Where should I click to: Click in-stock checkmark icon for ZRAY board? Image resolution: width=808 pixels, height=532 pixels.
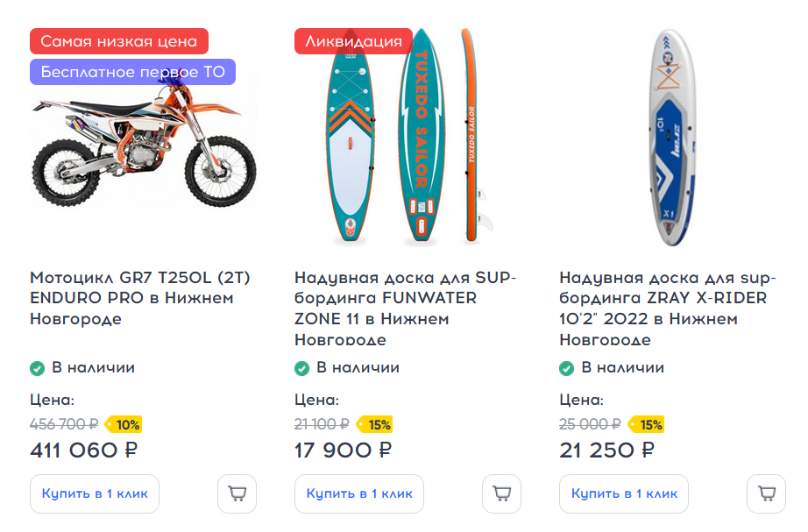567,368
